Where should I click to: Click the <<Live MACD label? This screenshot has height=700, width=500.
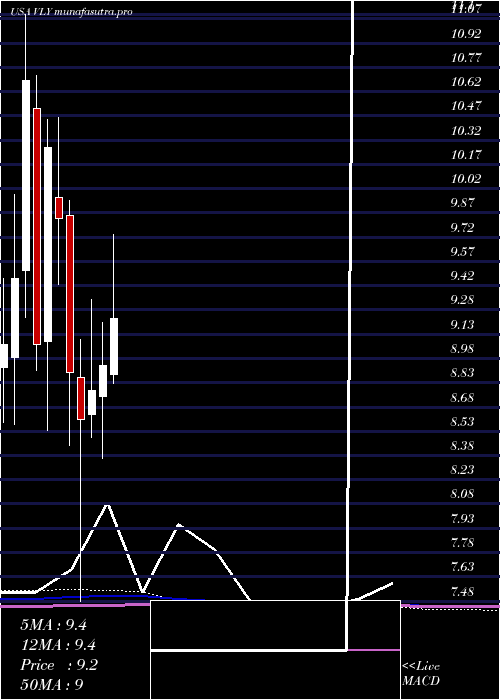click(421, 674)
